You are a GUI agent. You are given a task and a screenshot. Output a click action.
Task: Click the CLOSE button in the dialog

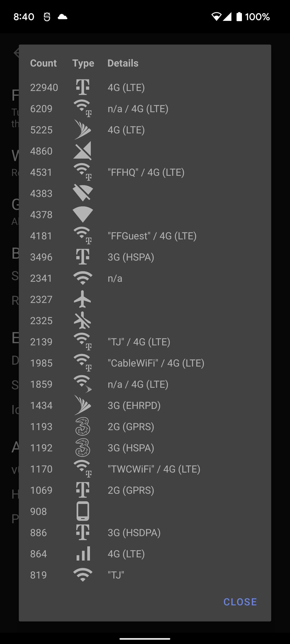pyautogui.click(x=240, y=602)
